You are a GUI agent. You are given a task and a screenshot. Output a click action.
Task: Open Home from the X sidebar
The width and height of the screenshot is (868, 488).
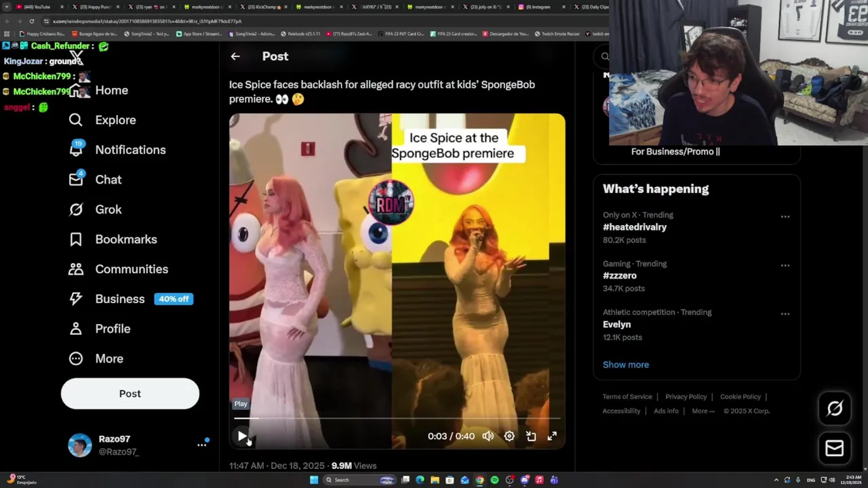111,90
